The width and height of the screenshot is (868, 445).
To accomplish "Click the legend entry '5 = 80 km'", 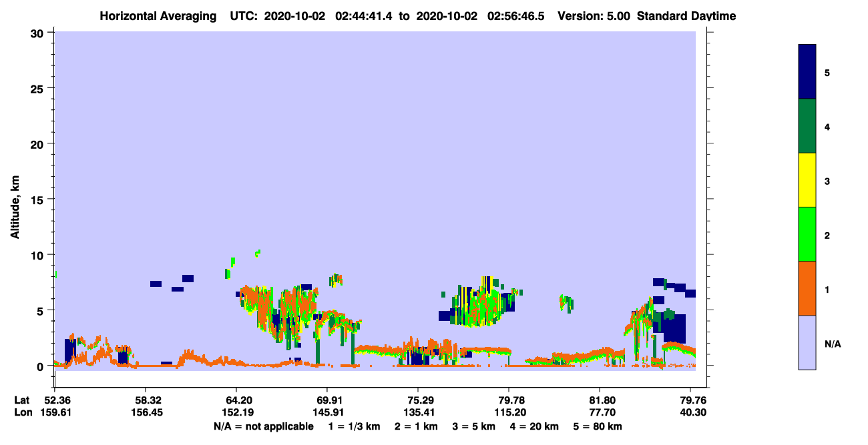I will pos(598,426).
